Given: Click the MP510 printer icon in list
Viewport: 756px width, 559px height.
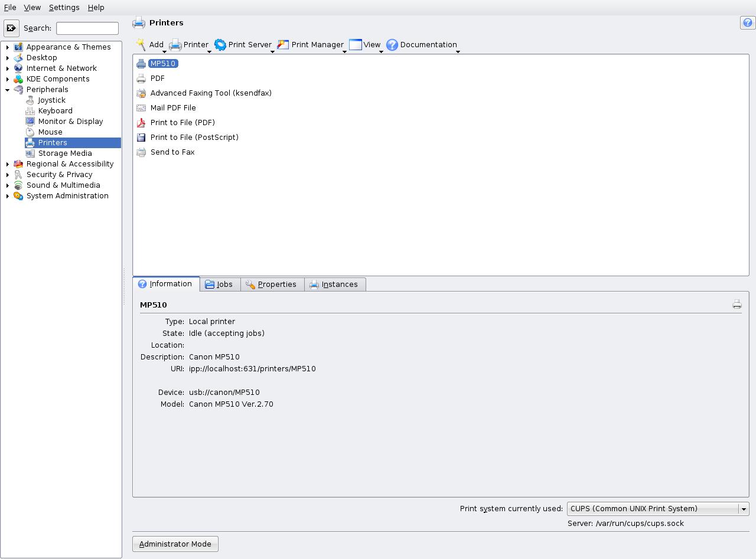Looking at the screenshot, I should (x=141, y=63).
